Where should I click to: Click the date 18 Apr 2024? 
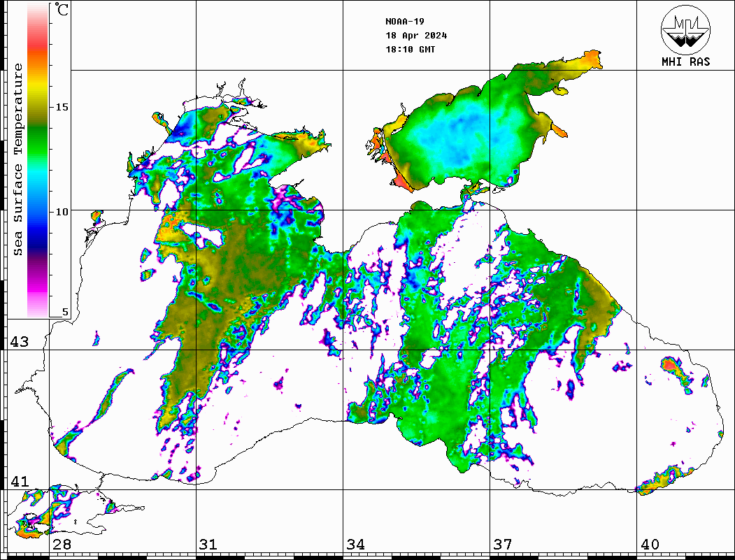click(416, 36)
